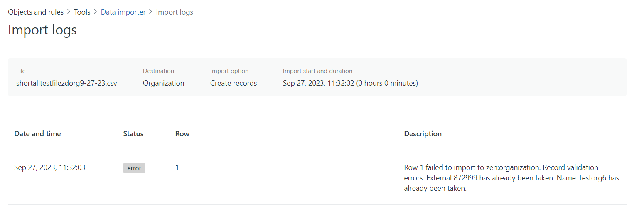Click the error status badge
This screenshot has height=214, width=644.
click(134, 168)
